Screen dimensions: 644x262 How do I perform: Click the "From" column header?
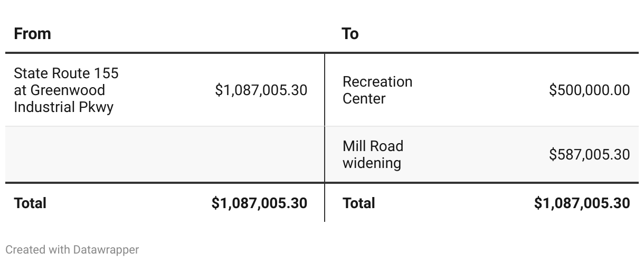(32, 34)
